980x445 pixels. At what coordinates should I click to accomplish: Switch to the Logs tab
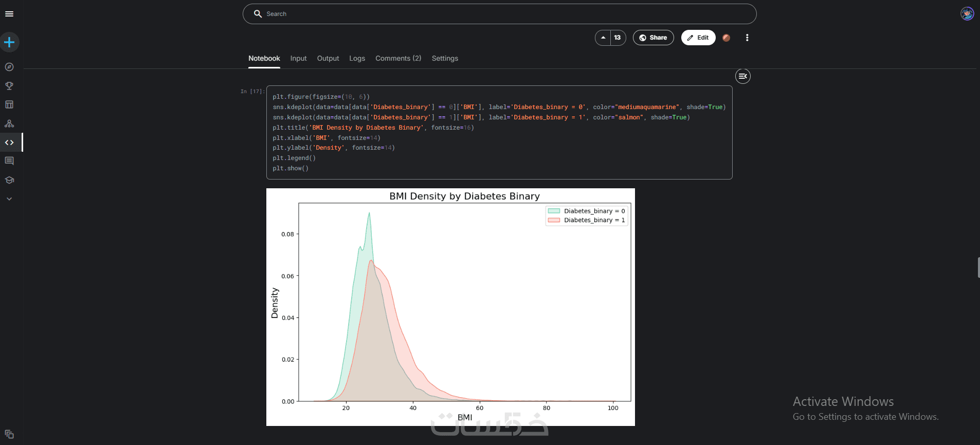click(357, 59)
